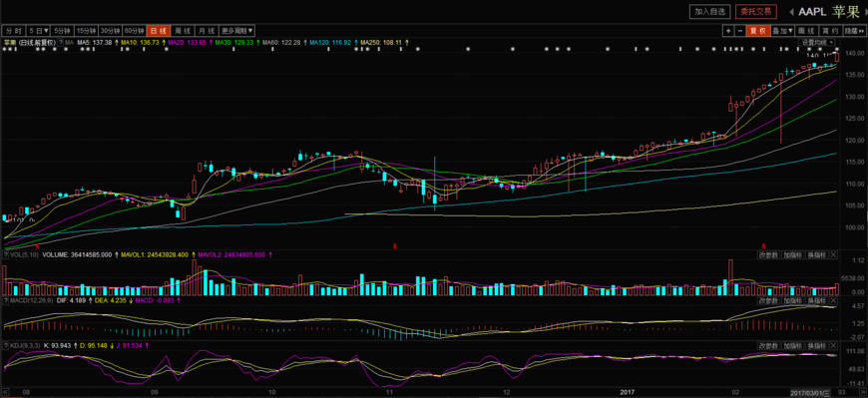Toggle 复权 price adjustment mode

click(x=758, y=31)
